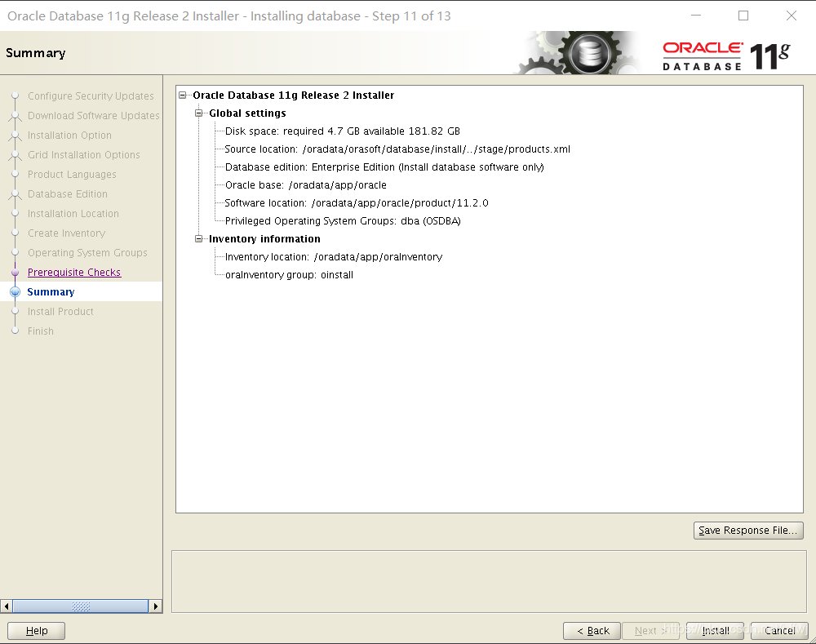Select the Finish step in sidebar
Screen dimensions: 816x644
[41, 331]
